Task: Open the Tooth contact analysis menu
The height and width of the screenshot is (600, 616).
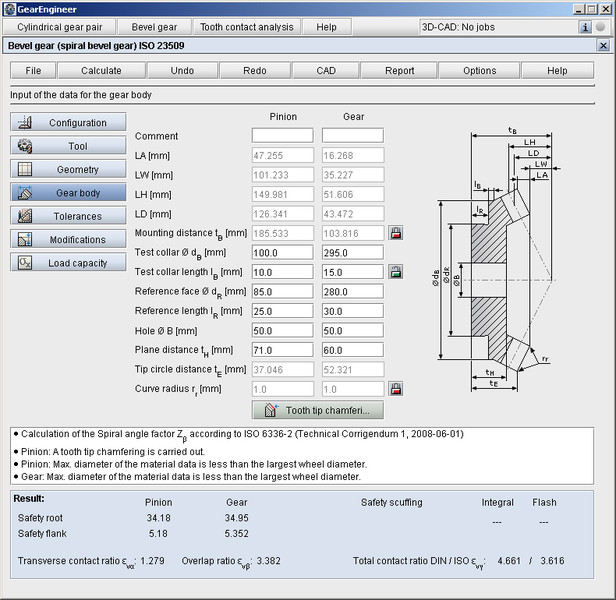Action: 245,27
